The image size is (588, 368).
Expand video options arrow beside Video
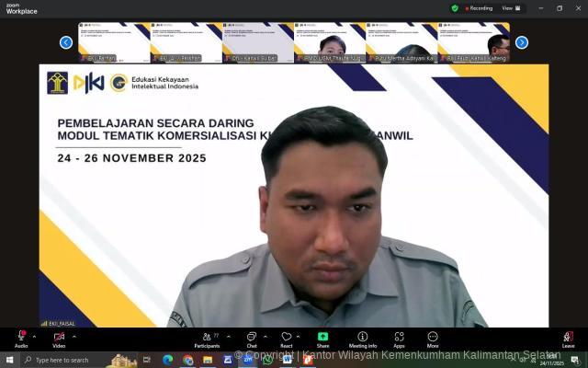click(x=73, y=336)
